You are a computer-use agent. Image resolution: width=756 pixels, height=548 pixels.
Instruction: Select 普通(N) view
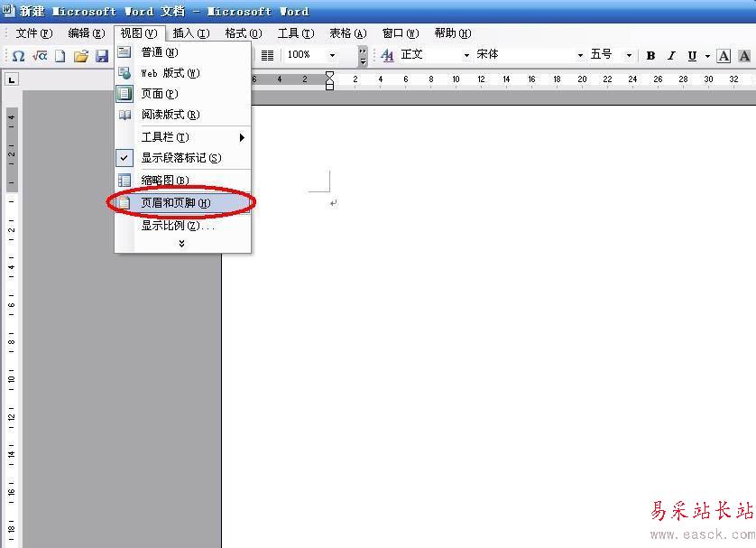(x=183, y=52)
